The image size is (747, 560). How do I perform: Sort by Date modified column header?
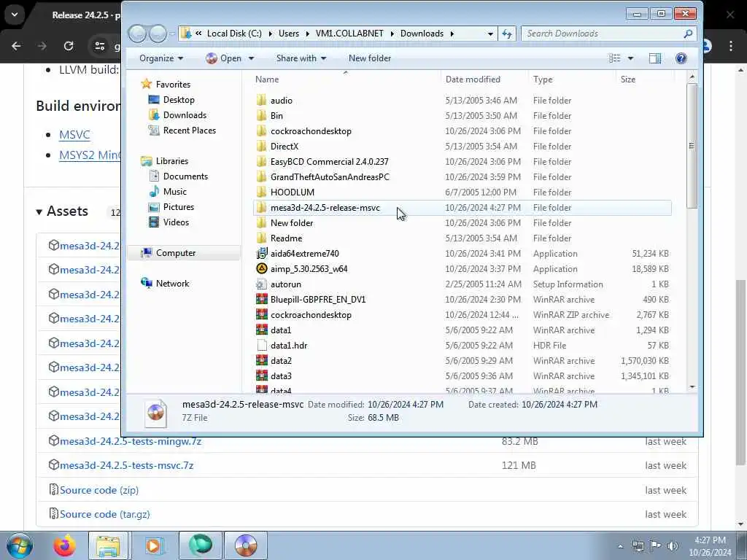click(484, 79)
